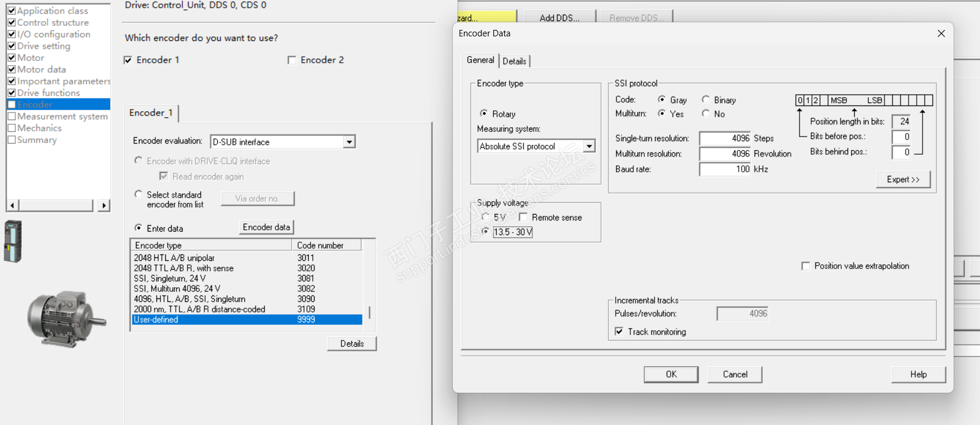Select the Binary code radio button
This screenshot has height=425, width=980.
[x=706, y=100]
